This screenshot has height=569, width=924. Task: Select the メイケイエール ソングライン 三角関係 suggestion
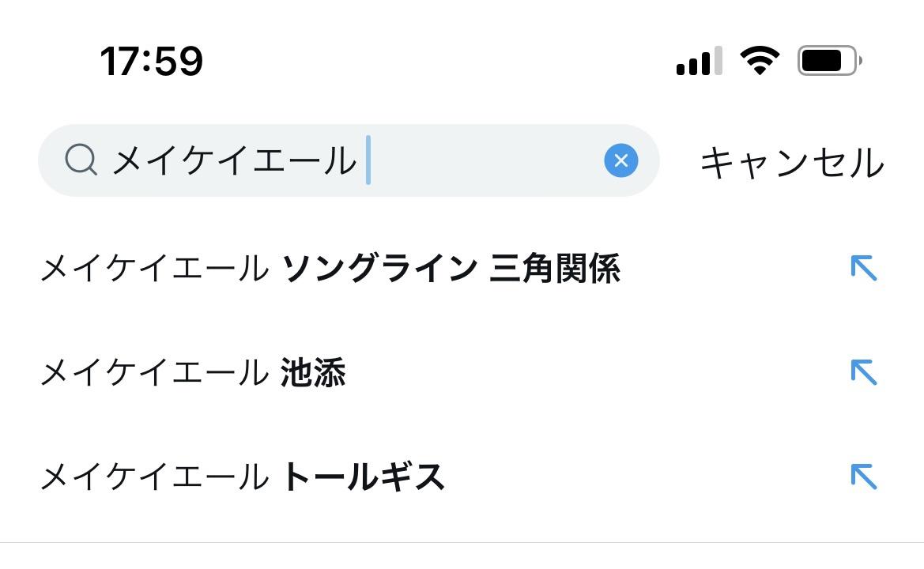pos(330,269)
